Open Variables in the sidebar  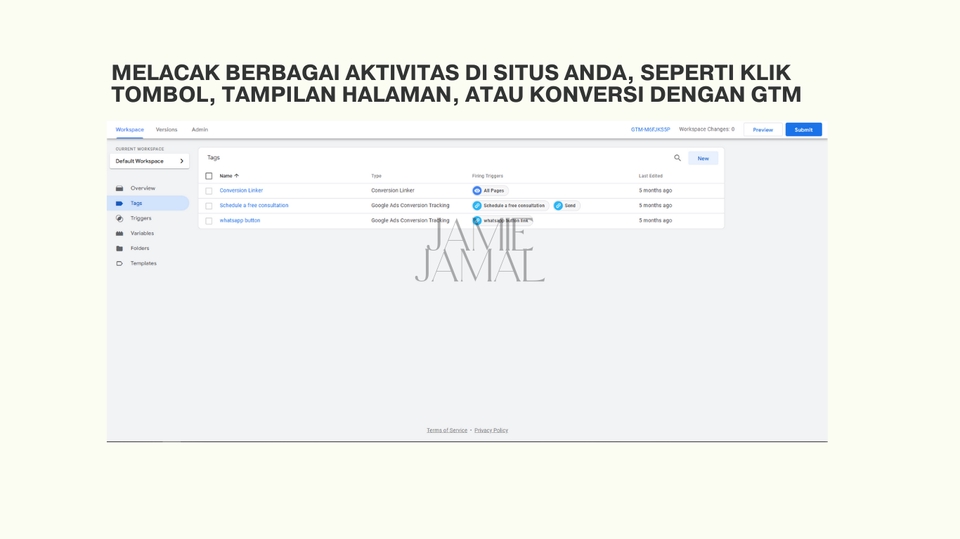[x=142, y=233]
